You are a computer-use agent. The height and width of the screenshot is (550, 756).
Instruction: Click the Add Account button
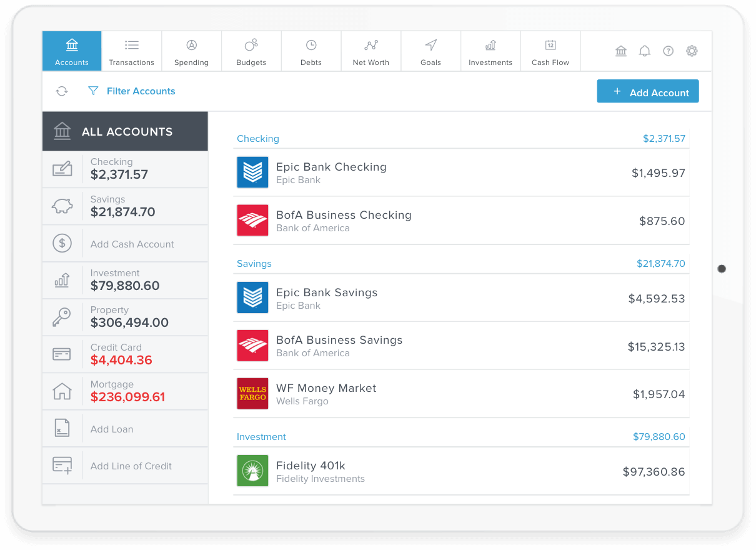[x=648, y=91]
